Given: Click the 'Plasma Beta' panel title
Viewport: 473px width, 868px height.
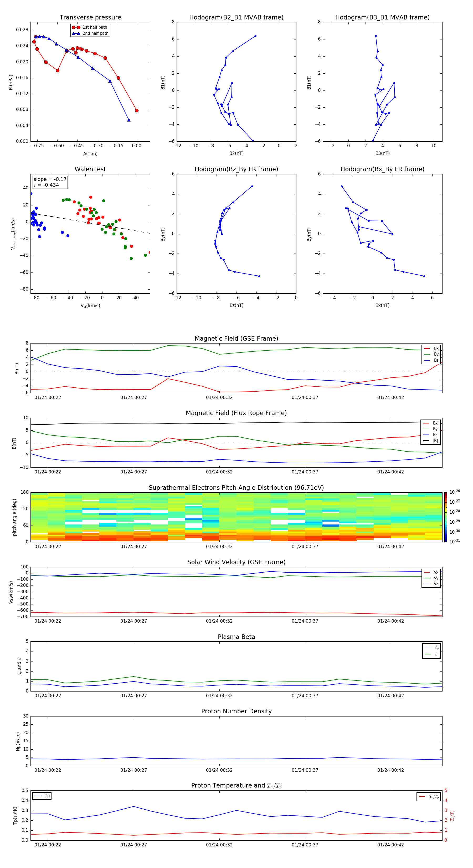Looking at the screenshot, I should point(236,637).
